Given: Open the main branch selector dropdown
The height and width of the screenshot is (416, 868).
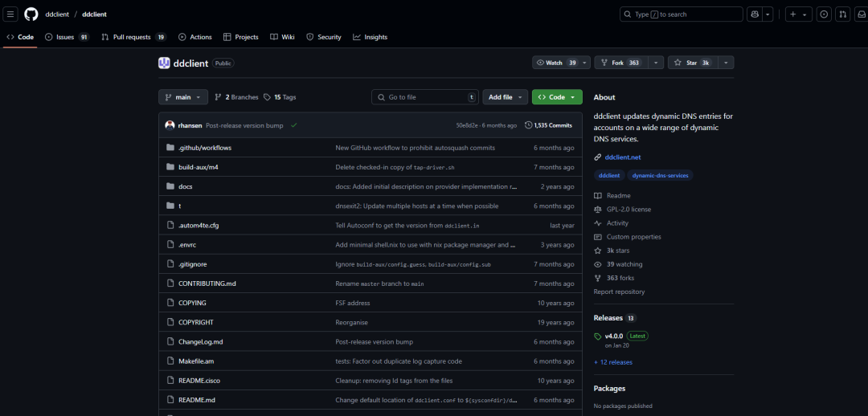Looking at the screenshot, I should [183, 97].
